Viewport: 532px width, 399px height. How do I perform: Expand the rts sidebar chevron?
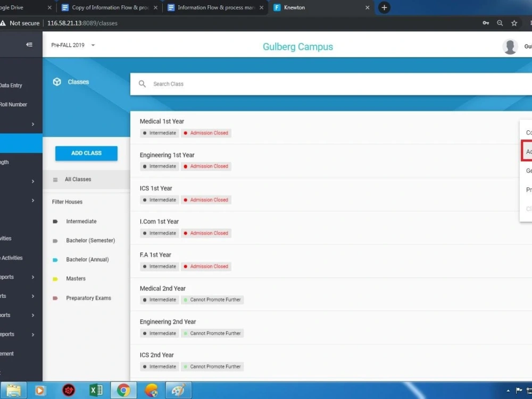click(33, 296)
